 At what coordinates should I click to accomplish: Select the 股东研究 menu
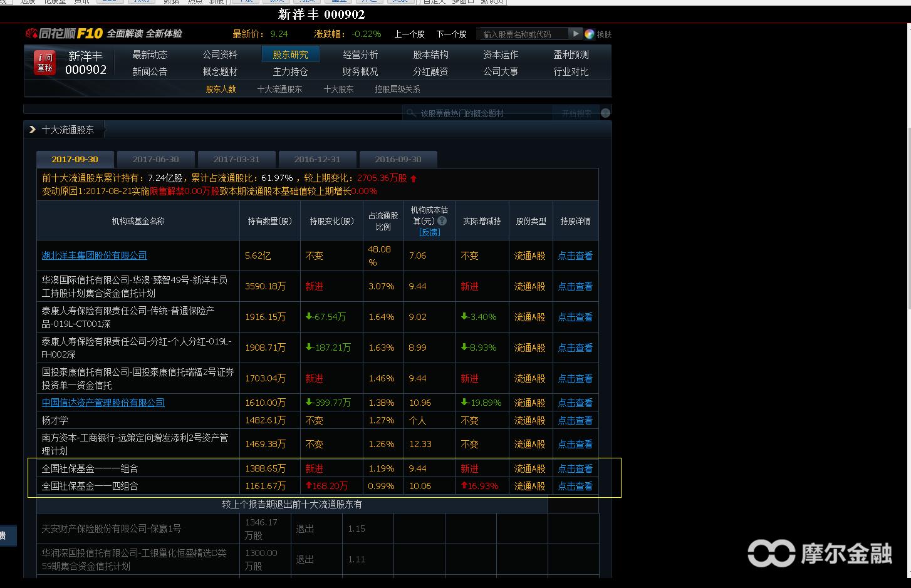click(290, 54)
